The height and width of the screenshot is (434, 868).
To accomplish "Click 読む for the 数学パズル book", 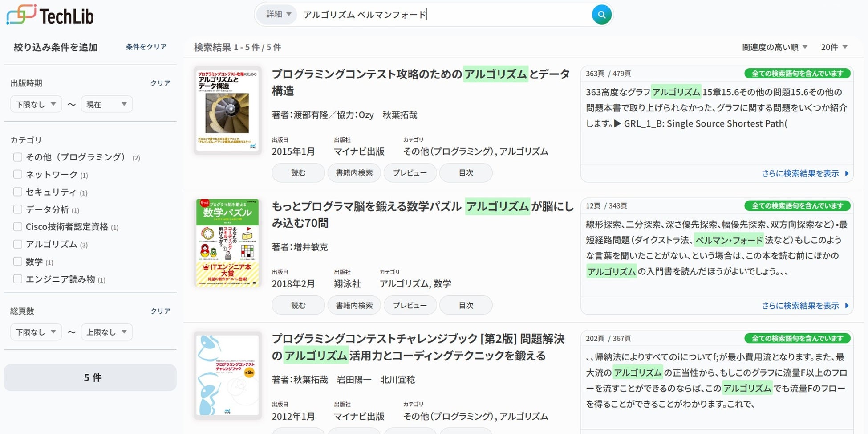I will pyautogui.click(x=298, y=305).
